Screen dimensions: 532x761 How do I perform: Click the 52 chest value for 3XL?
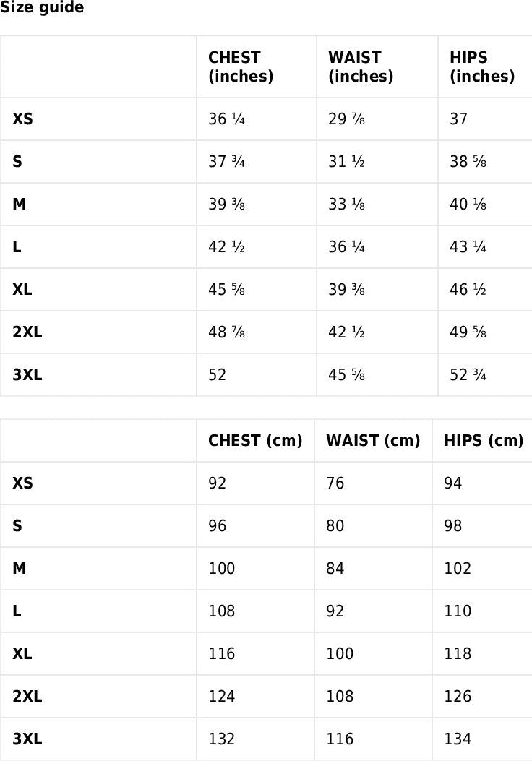point(218,375)
